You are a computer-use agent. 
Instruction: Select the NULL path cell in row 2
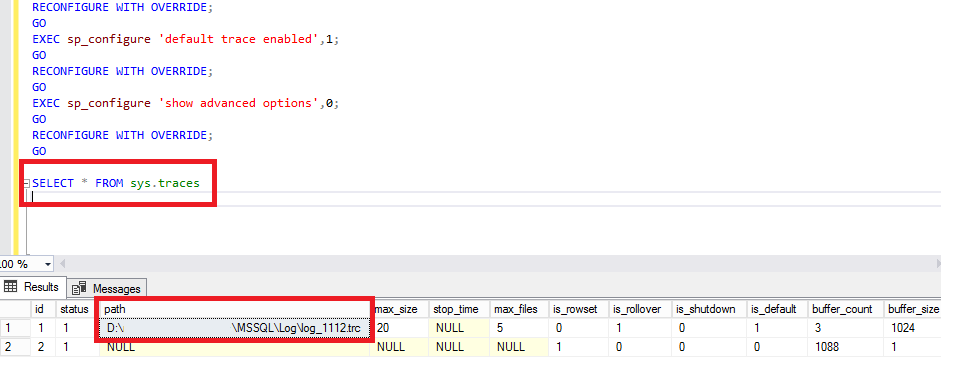coord(235,347)
